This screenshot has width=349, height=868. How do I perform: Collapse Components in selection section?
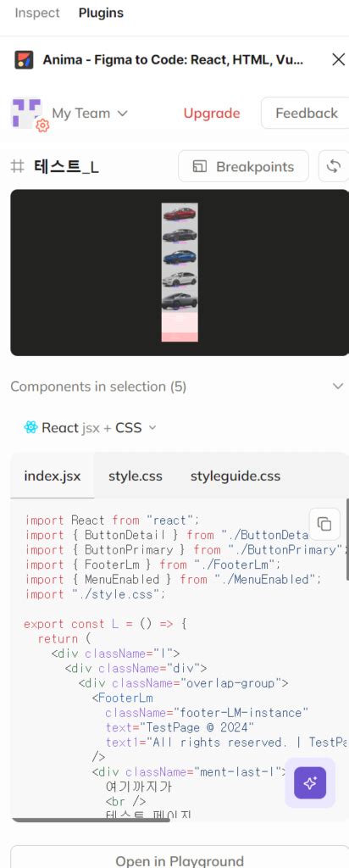(x=338, y=387)
